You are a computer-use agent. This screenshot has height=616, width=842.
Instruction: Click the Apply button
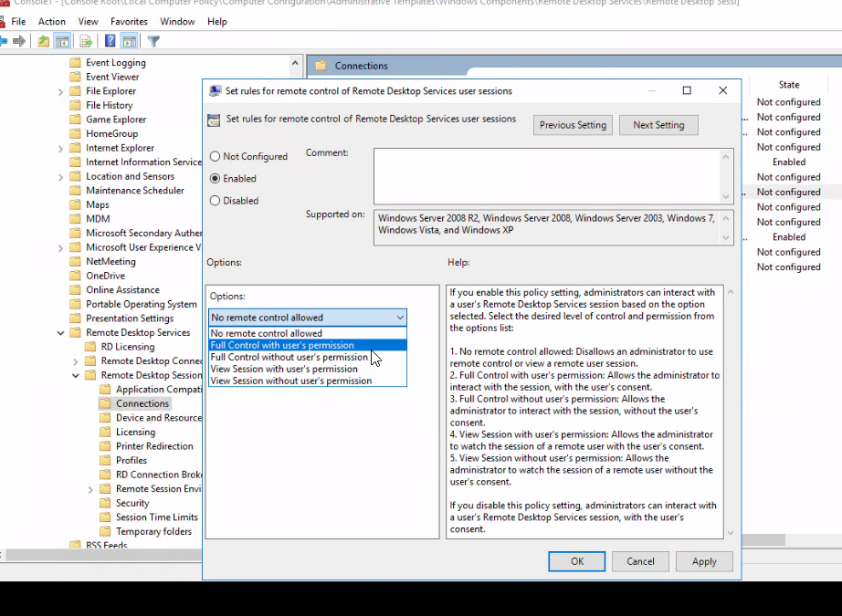(704, 561)
